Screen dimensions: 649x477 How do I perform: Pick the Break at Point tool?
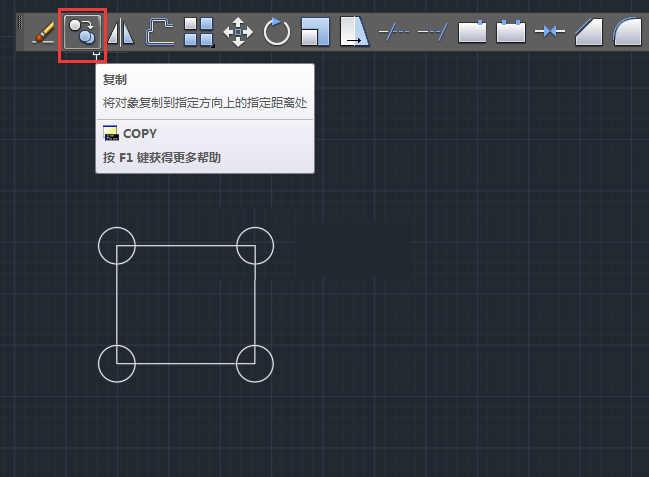472,31
